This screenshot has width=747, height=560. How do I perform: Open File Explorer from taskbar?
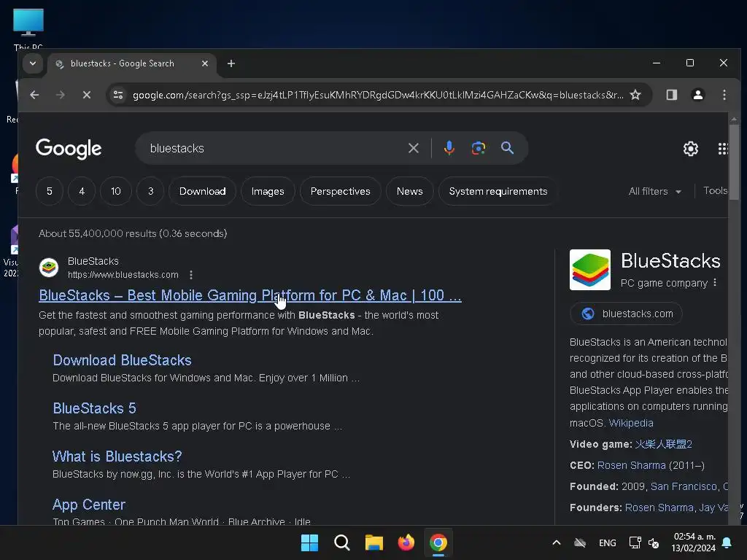coord(374,542)
